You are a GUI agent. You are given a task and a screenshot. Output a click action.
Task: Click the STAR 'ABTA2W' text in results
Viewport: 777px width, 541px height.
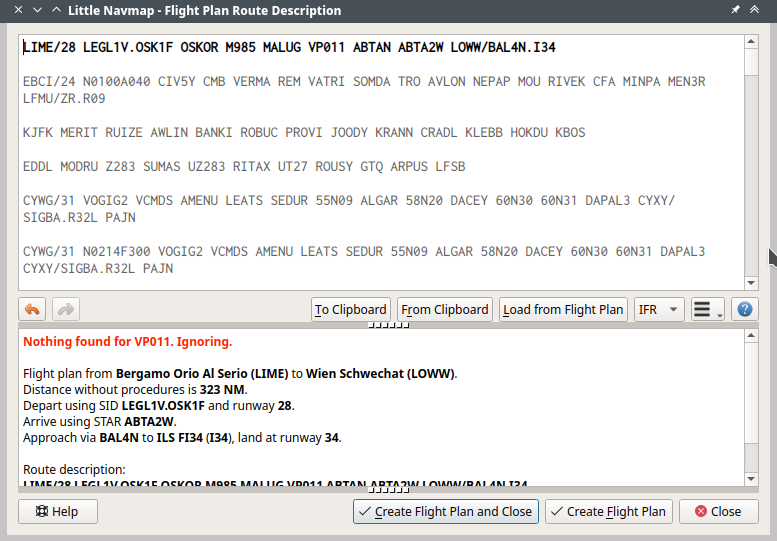(149, 422)
